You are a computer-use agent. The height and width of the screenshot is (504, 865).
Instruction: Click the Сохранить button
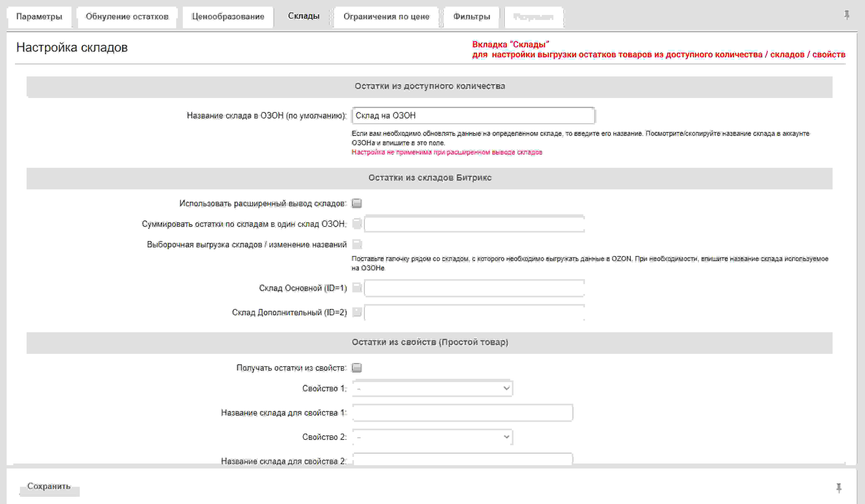49,487
